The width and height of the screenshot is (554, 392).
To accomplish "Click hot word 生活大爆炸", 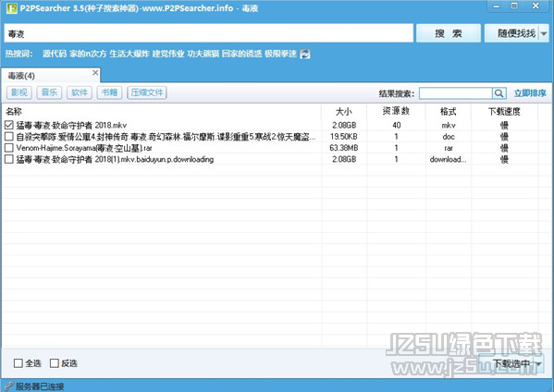I will point(129,54).
